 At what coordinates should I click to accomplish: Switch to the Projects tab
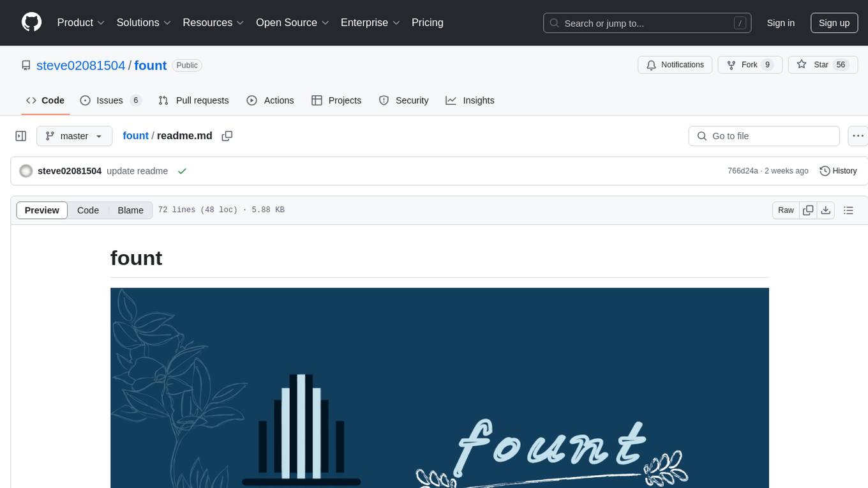(336, 100)
